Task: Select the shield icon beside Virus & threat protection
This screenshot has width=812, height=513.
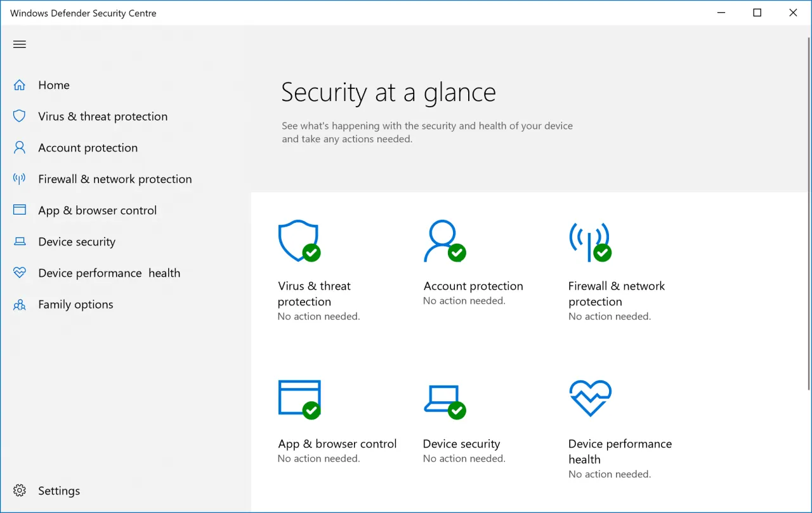Action: [19, 116]
